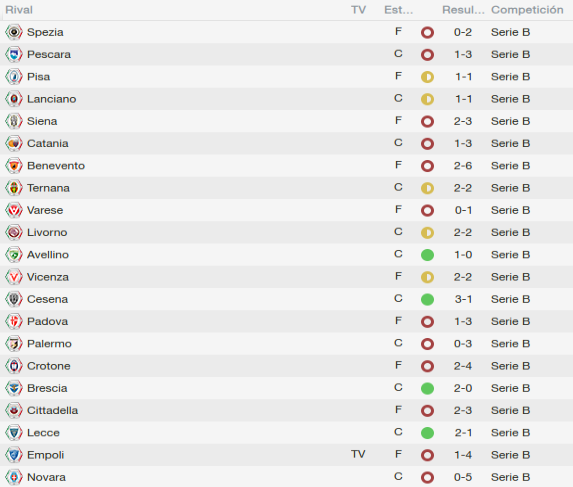Click the TV column header
The image size is (573, 487).
click(358, 10)
